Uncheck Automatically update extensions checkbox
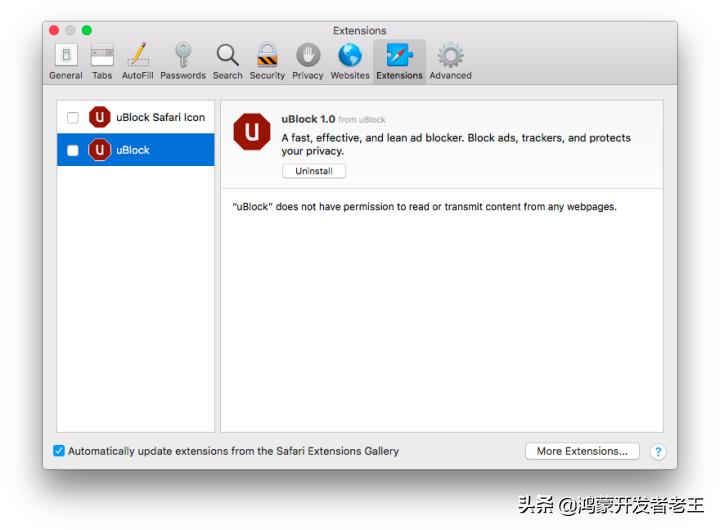The image size is (720, 530). point(59,451)
